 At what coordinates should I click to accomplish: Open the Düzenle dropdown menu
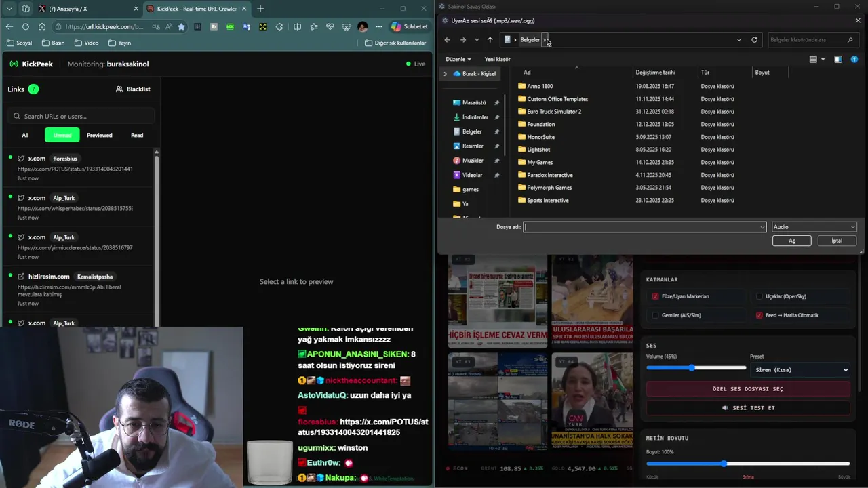(x=458, y=59)
